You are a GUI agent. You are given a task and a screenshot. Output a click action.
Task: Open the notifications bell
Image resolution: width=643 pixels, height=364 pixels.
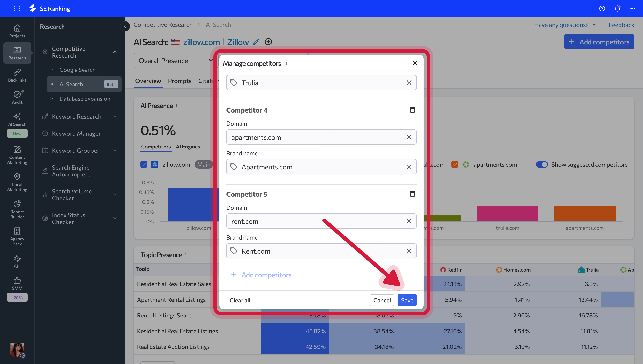click(617, 8)
